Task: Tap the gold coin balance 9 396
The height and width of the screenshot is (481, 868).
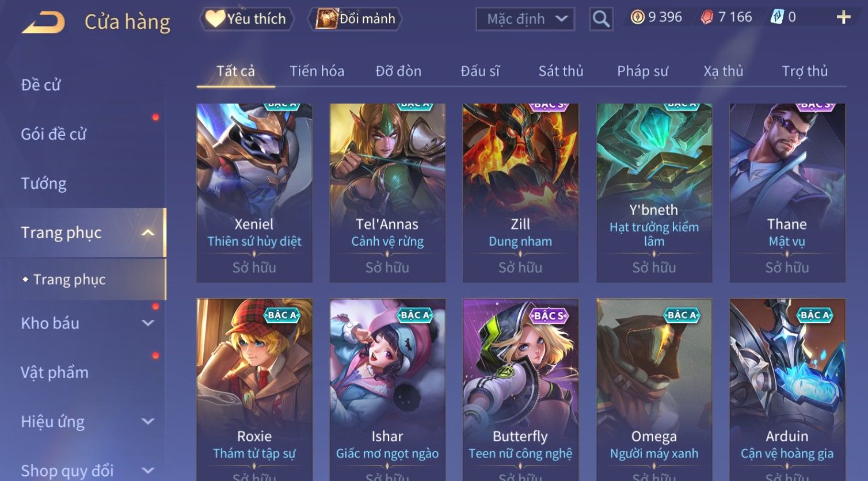Action: 656,17
